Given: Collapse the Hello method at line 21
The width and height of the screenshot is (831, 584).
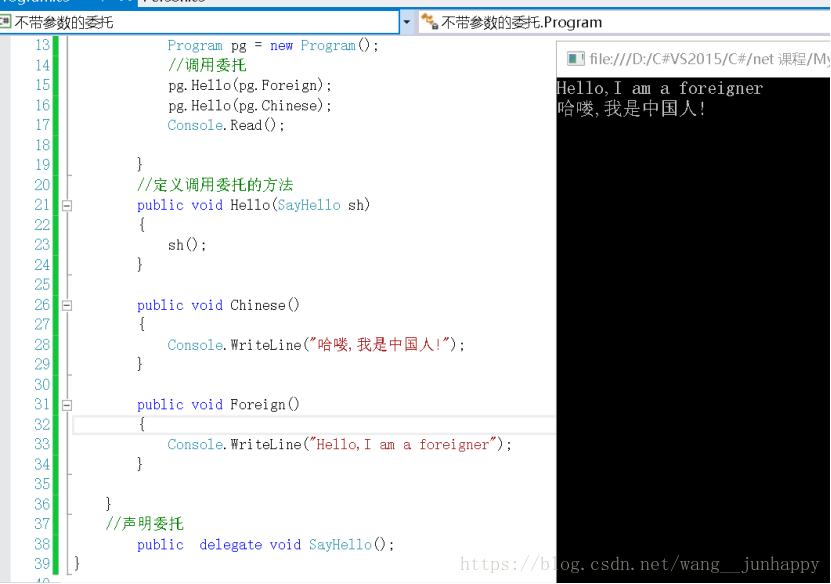Looking at the screenshot, I should [x=67, y=206].
